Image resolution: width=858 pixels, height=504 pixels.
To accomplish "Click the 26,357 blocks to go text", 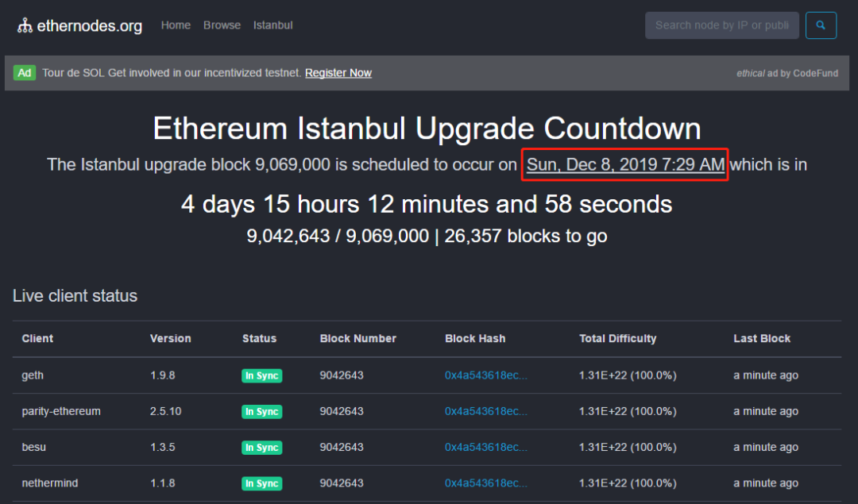I will click(x=526, y=237).
